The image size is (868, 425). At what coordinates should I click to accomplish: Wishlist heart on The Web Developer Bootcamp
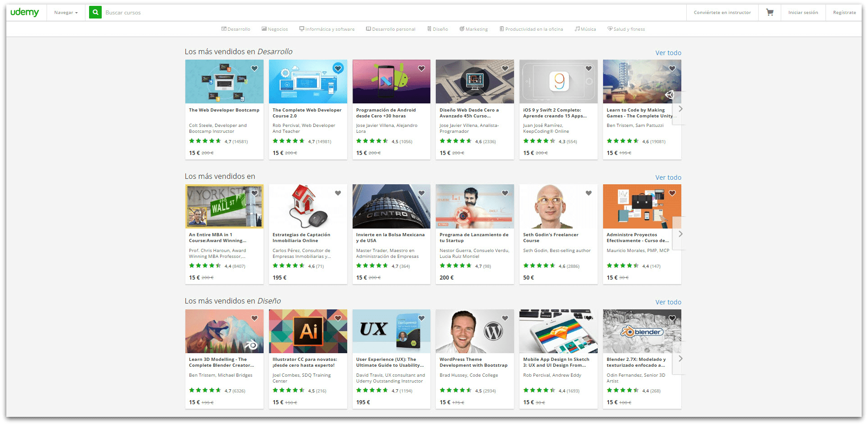[x=255, y=69]
